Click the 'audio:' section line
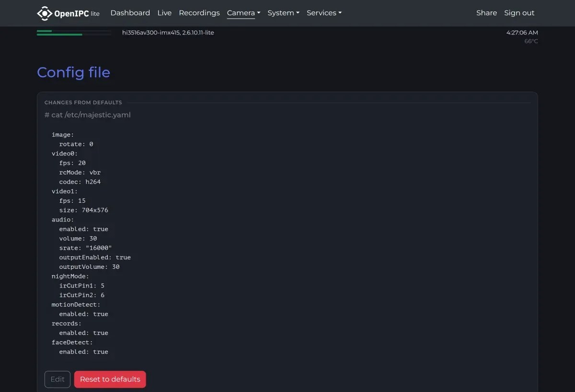Image resolution: width=575 pixels, height=392 pixels. tap(63, 219)
